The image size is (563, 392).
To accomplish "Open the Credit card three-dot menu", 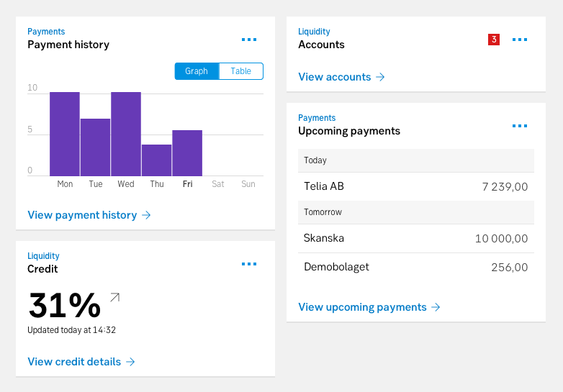I will pyautogui.click(x=249, y=264).
